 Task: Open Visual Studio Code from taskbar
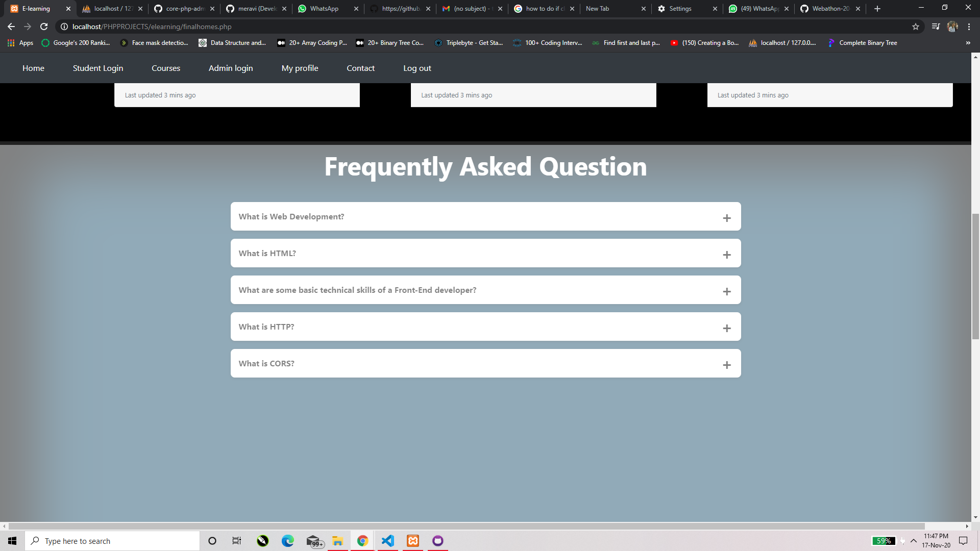[388, 541]
